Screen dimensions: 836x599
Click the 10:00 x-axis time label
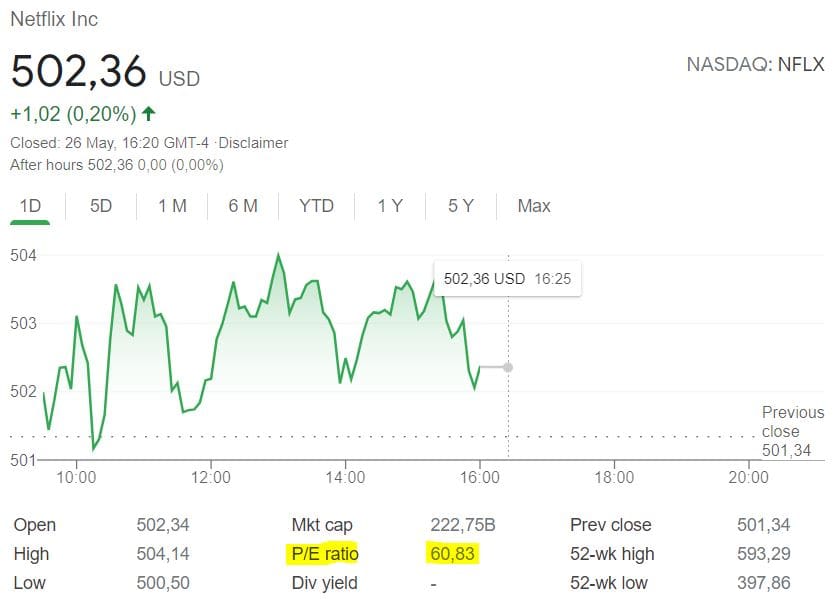coord(76,477)
